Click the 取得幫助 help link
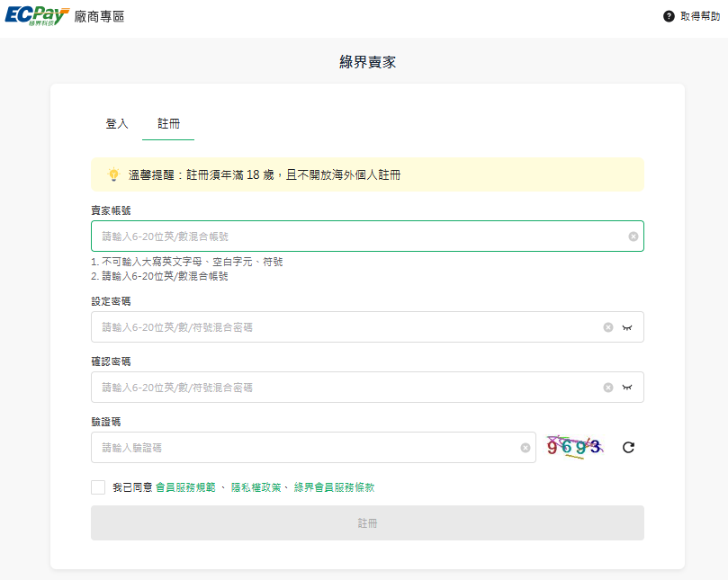The width and height of the screenshot is (728, 580). coord(699,16)
